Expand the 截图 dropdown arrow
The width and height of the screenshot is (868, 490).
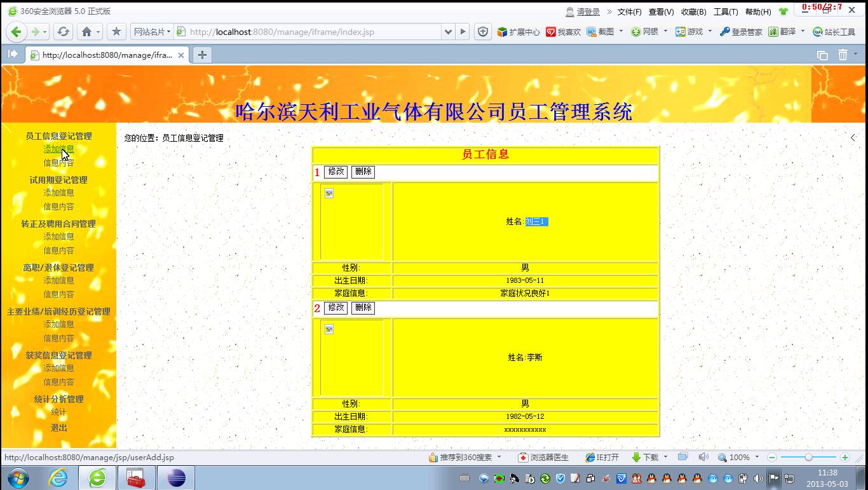621,31
